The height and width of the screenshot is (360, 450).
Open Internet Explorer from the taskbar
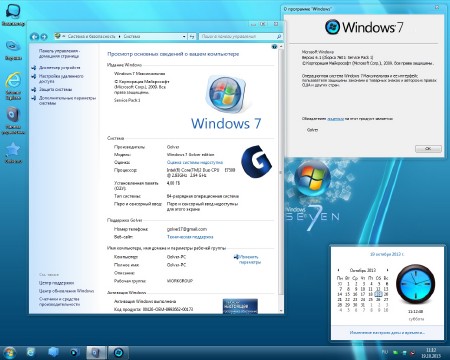click(x=31, y=353)
